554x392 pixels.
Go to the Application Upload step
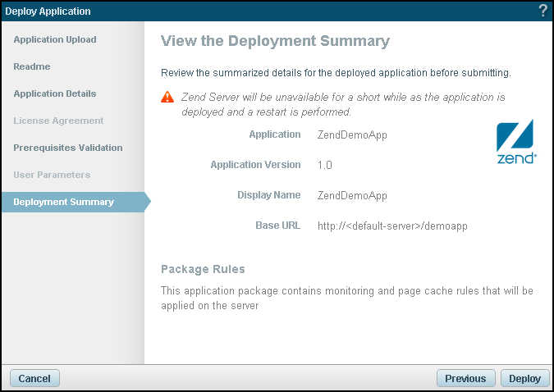coord(55,39)
